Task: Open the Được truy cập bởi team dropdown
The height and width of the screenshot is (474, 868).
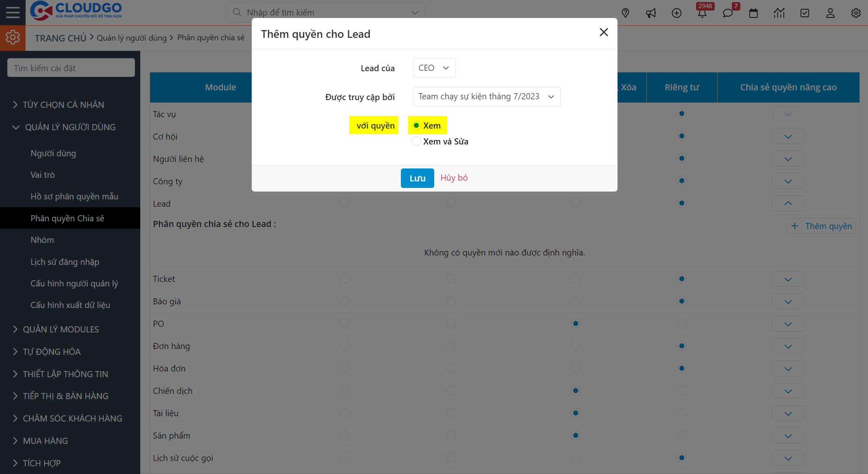Action: pos(486,96)
